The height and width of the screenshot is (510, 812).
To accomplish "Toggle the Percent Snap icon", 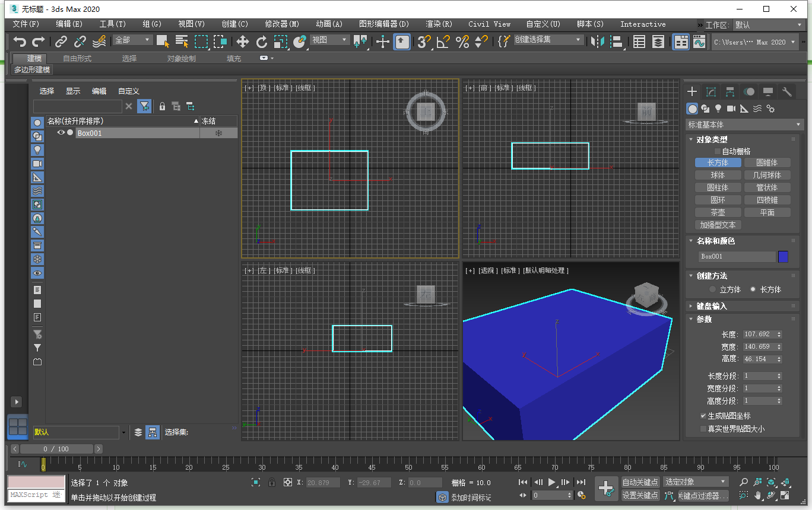I will point(462,42).
